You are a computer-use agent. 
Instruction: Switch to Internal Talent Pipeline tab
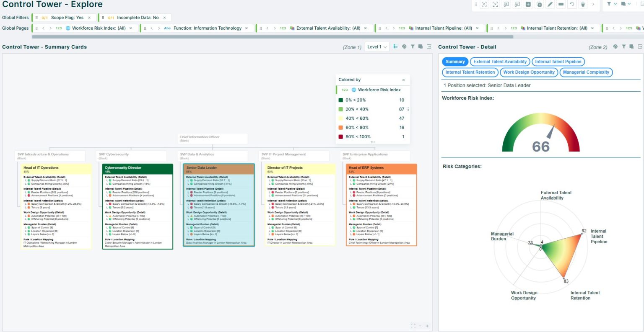[558, 62]
